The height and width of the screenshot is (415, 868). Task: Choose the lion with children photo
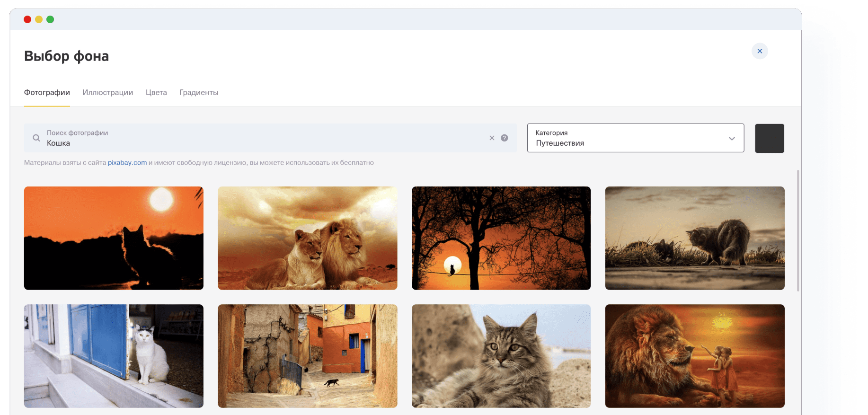click(695, 356)
